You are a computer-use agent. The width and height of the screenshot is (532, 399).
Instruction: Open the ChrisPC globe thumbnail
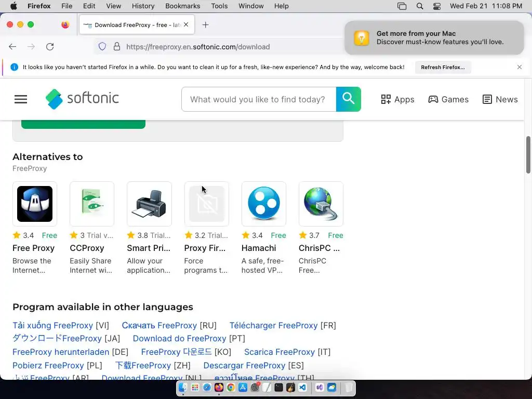tap(321, 204)
